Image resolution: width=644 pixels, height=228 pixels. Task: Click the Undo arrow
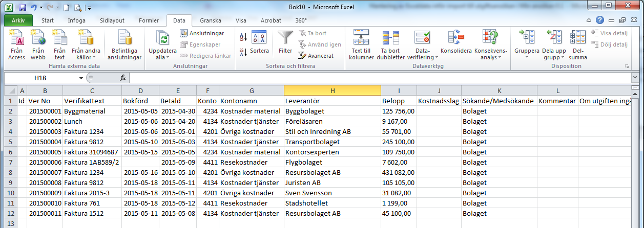click(x=34, y=8)
